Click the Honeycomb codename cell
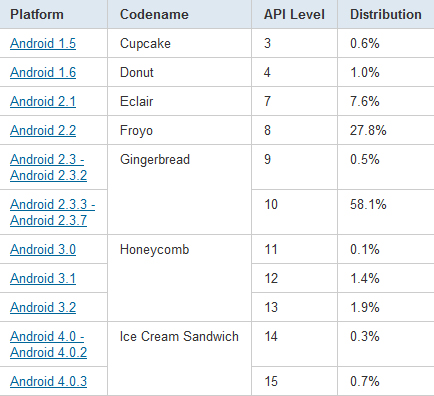The image size is (434, 396). pyautogui.click(x=179, y=278)
